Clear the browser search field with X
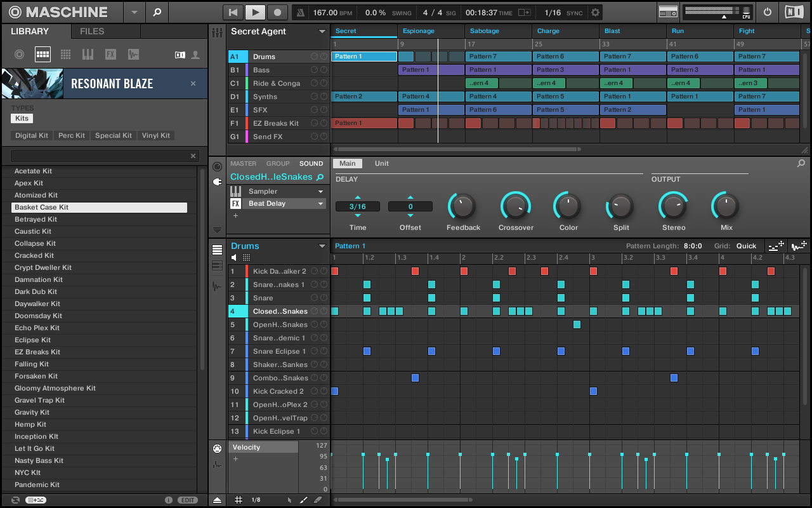This screenshot has height=508, width=812. [x=193, y=156]
